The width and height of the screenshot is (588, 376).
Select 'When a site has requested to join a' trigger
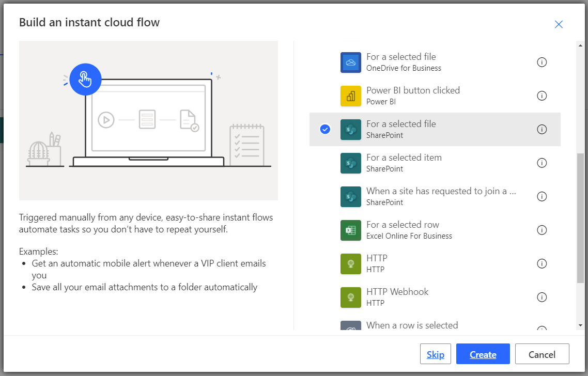441,191
